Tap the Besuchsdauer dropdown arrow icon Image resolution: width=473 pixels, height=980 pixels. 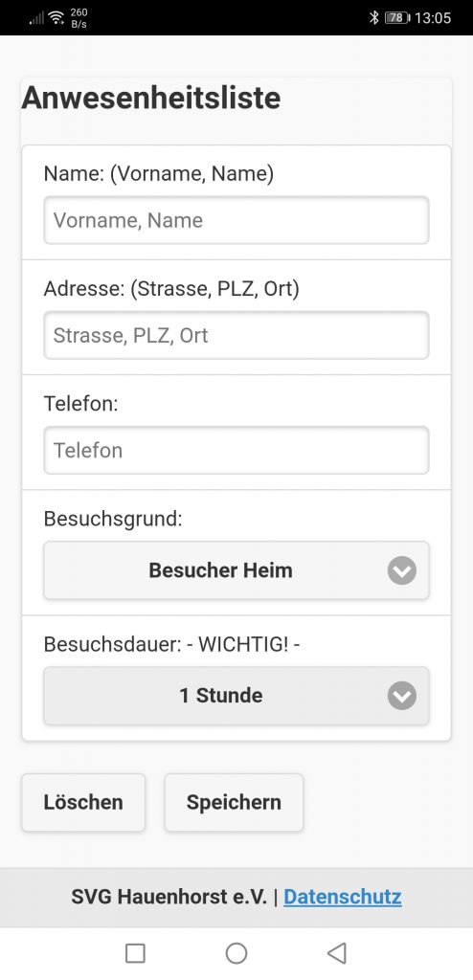click(x=402, y=695)
